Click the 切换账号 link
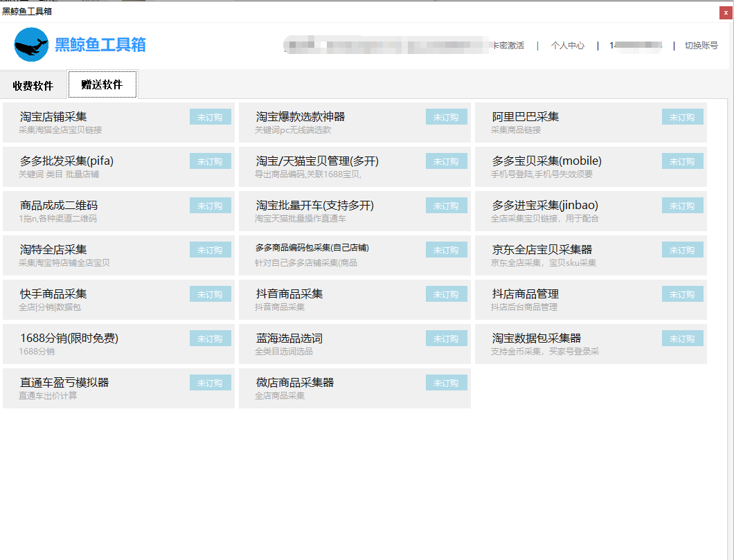Image resolution: width=734 pixels, height=560 pixels. click(x=701, y=46)
